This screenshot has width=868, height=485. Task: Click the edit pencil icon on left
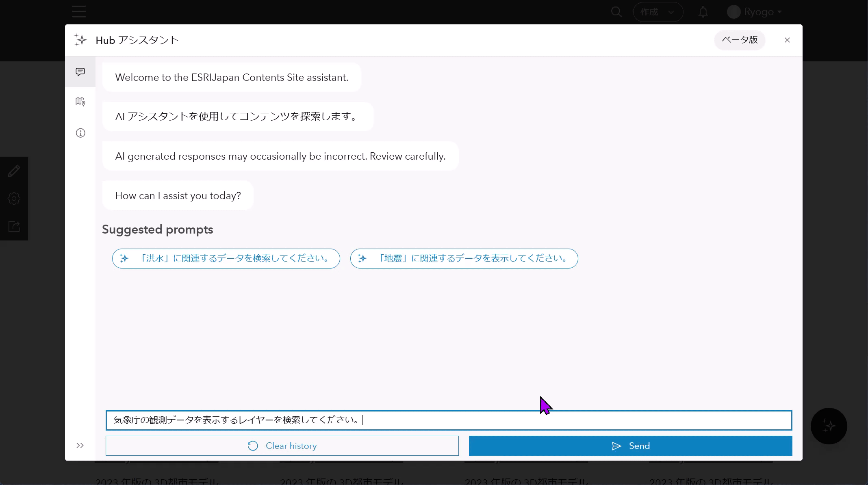pos(14,171)
